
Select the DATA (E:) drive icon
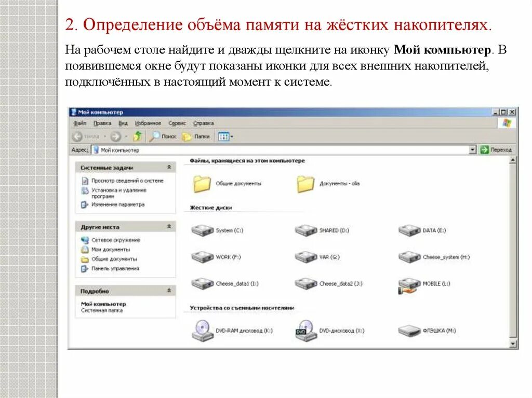[409, 230]
